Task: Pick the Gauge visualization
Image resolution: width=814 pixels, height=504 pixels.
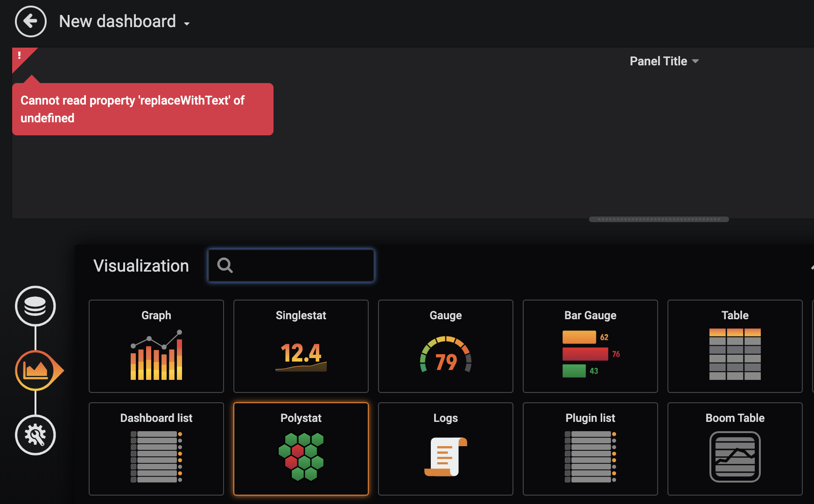Action: coord(446,346)
